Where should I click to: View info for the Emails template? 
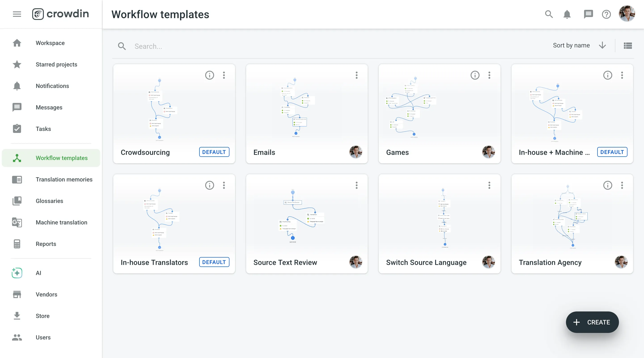(x=342, y=75)
